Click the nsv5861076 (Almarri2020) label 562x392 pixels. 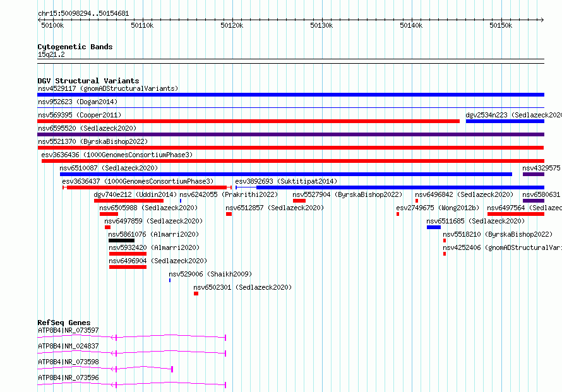tap(153, 234)
